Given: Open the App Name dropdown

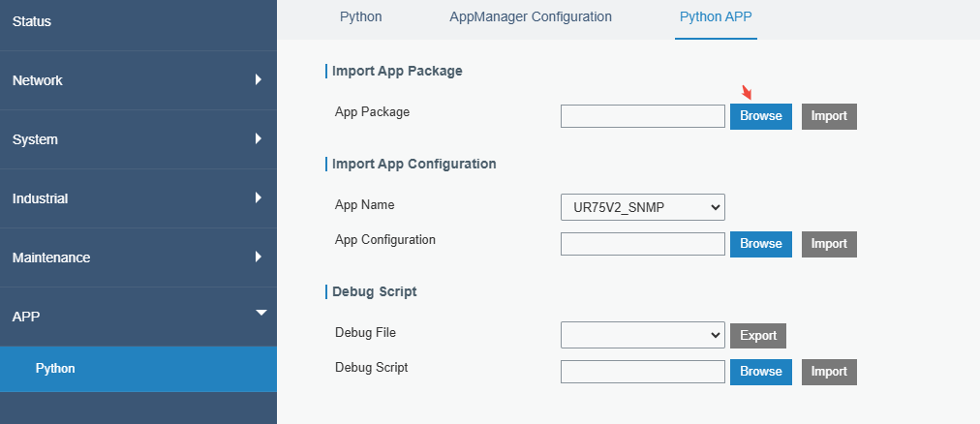Looking at the screenshot, I should coord(642,206).
